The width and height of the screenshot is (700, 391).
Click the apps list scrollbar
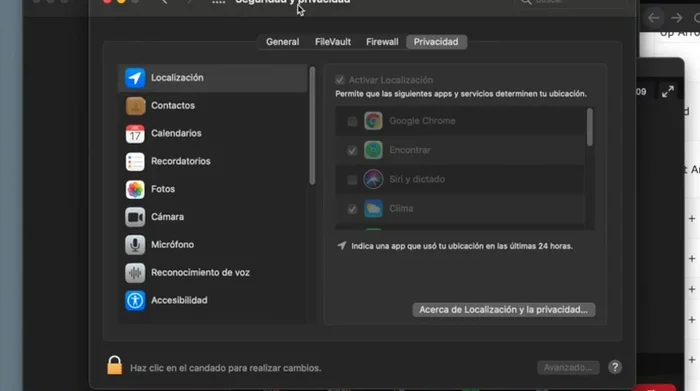[590, 127]
